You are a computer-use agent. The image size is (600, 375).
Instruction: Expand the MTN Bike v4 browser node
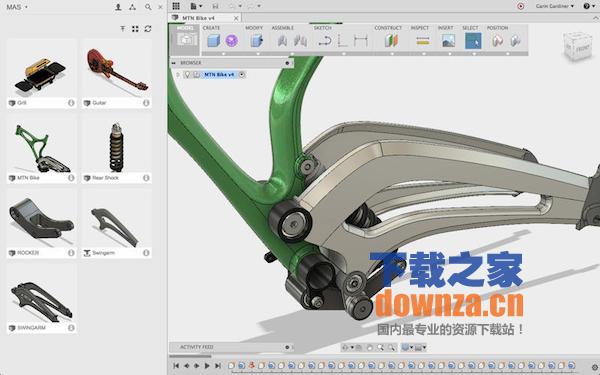pyautogui.click(x=178, y=75)
